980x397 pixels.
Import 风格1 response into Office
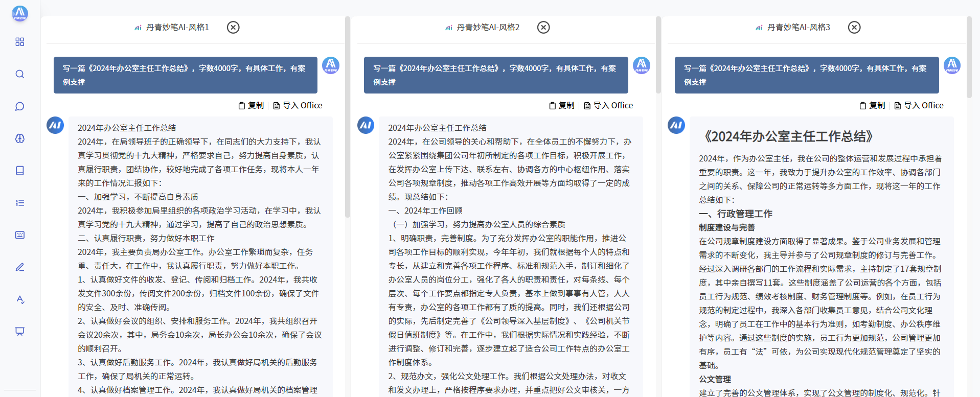click(x=298, y=105)
